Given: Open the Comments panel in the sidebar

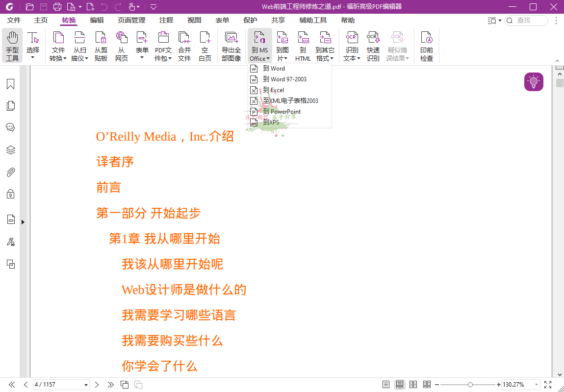Looking at the screenshot, I should click(10, 127).
